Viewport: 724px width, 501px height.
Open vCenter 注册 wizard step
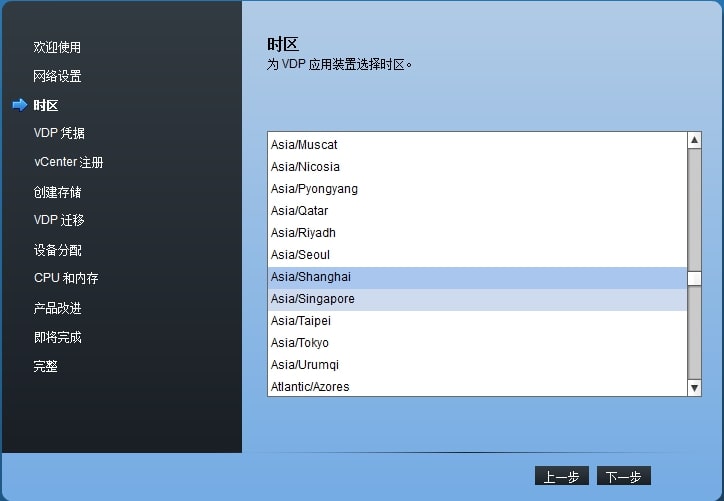tap(68, 162)
